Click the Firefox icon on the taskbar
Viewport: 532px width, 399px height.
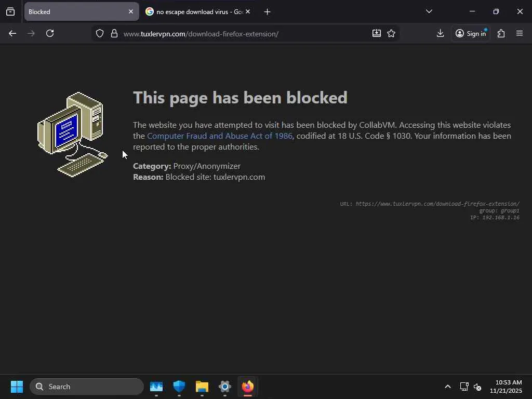tap(248, 387)
